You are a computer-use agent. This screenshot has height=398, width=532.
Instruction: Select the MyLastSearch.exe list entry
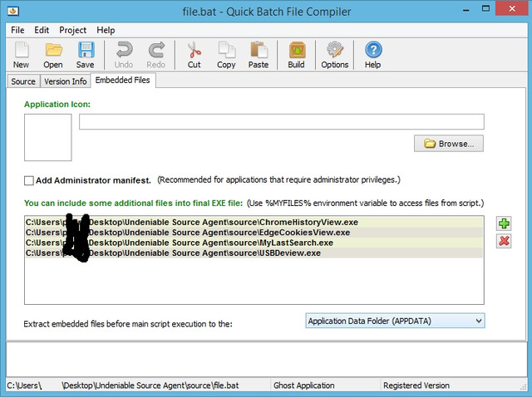(254, 243)
